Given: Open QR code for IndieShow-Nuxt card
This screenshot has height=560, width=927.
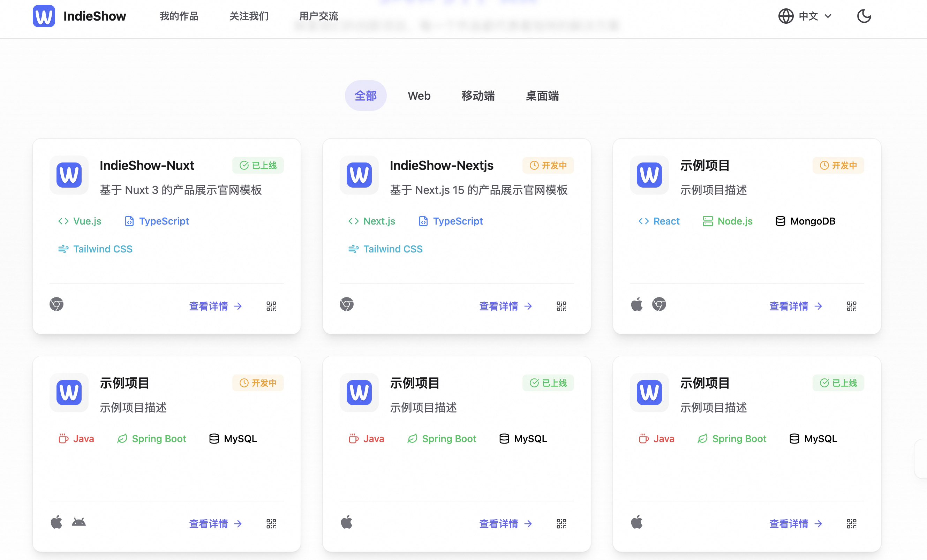Looking at the screenshot, I should pyautogui.click(x=271, y=306).
